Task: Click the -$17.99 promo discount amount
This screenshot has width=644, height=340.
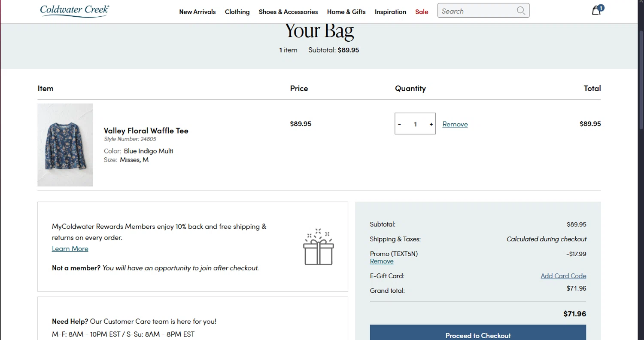Action: click(576, 254)
